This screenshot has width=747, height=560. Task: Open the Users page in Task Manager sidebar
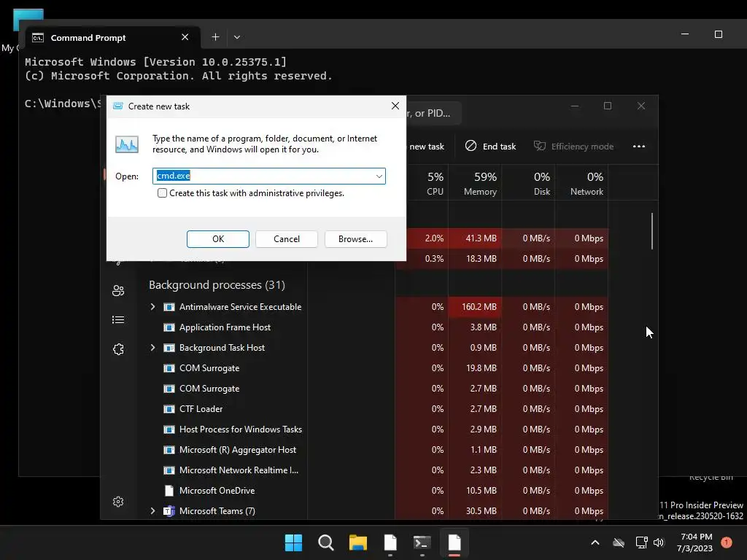point(118,290)
